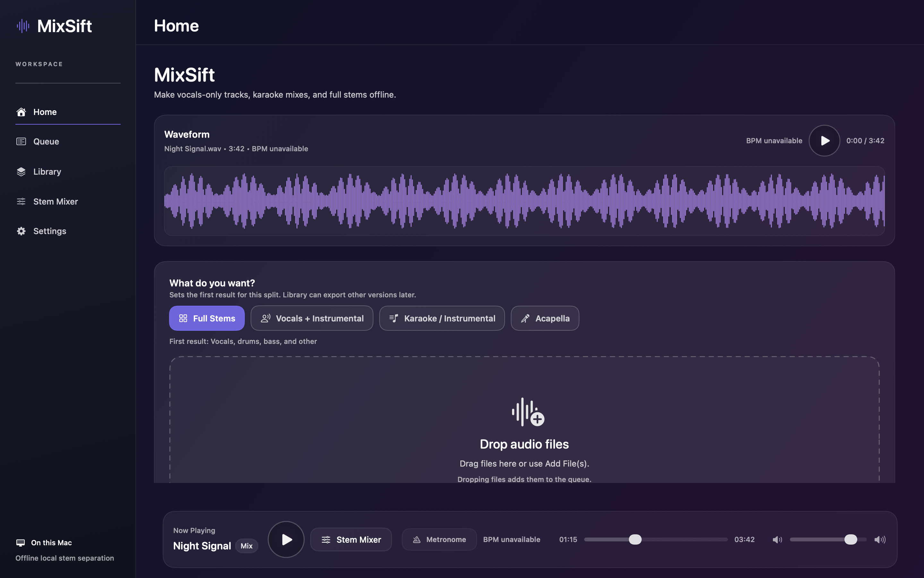The height and width of the screenshot is (578, 924).
Task: Open the Queue page
Action: point(68,141)
